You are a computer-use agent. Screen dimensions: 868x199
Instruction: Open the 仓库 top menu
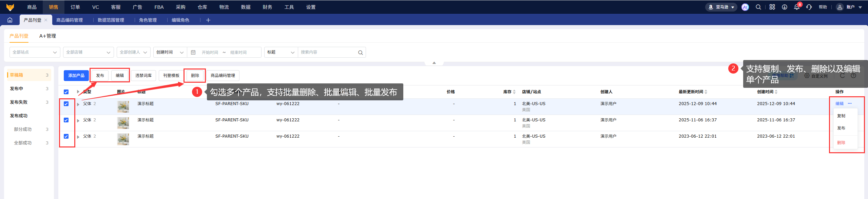(202, 7)
